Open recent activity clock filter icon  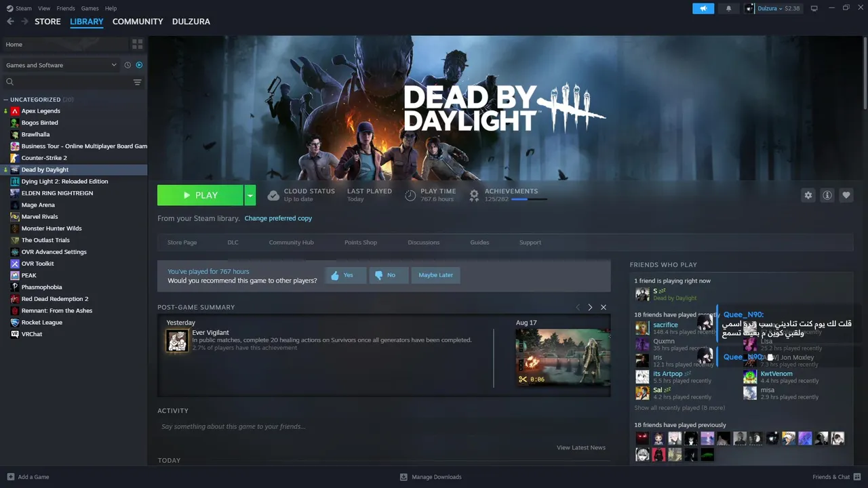(x=127, y=65)
